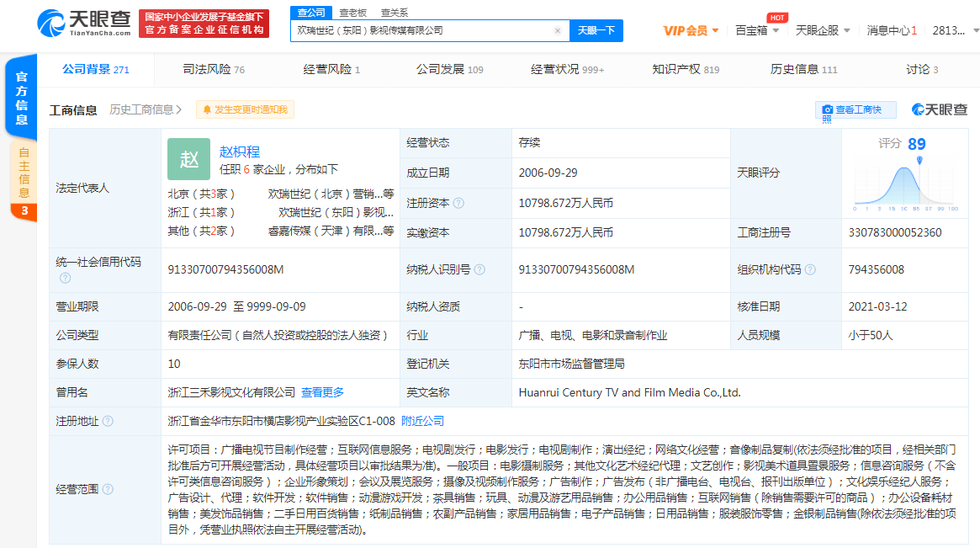Switch to the 经营状况 tab
The width and height of the screenshot is (980, 548).
(x=567, y=69)
